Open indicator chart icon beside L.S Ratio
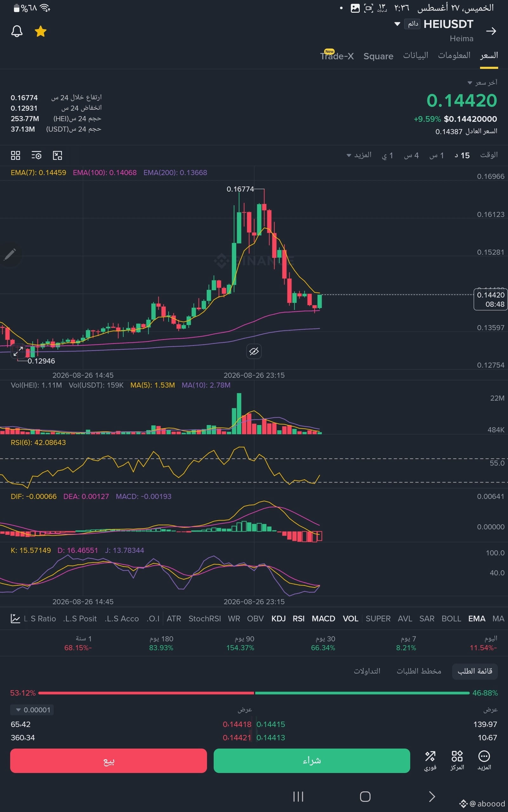508x812 pixels. (x=15, y=619)
